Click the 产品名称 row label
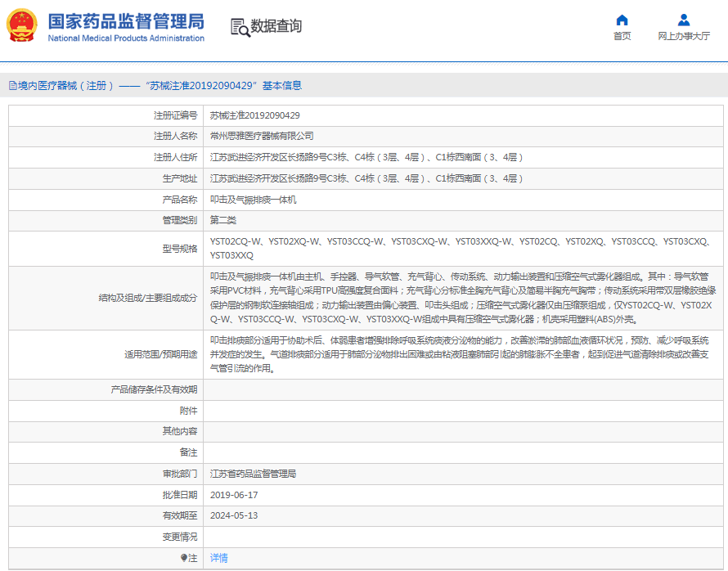Image resolution: width=728 pixels, height=571 pixels. [x=180, y=200]
